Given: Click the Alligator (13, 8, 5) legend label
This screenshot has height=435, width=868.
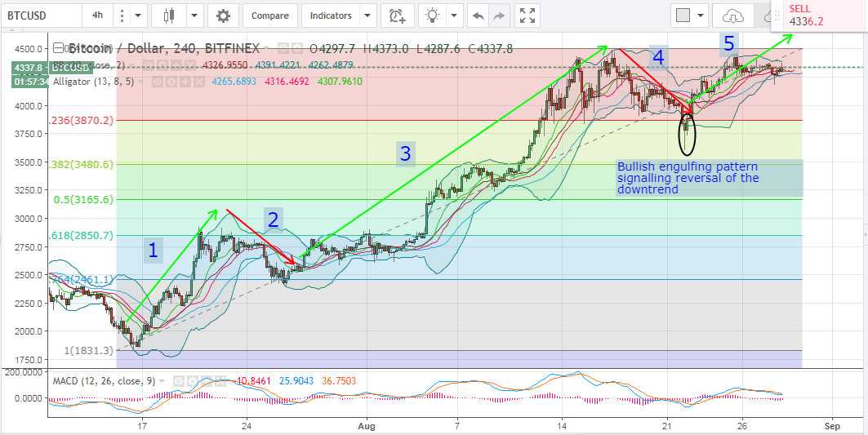Looking at the screenshot, I should (93, 82).
